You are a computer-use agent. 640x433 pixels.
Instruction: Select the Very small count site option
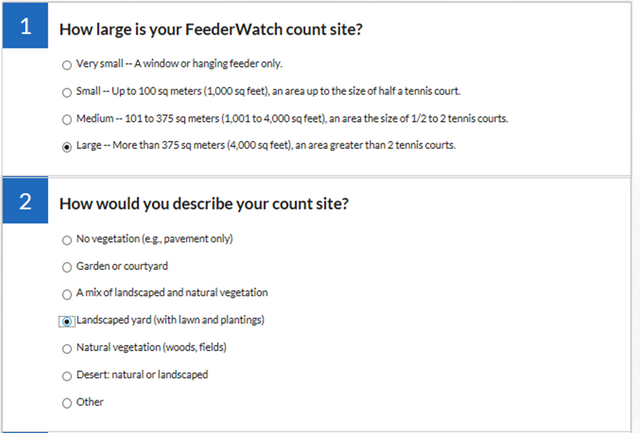[67, 65]
